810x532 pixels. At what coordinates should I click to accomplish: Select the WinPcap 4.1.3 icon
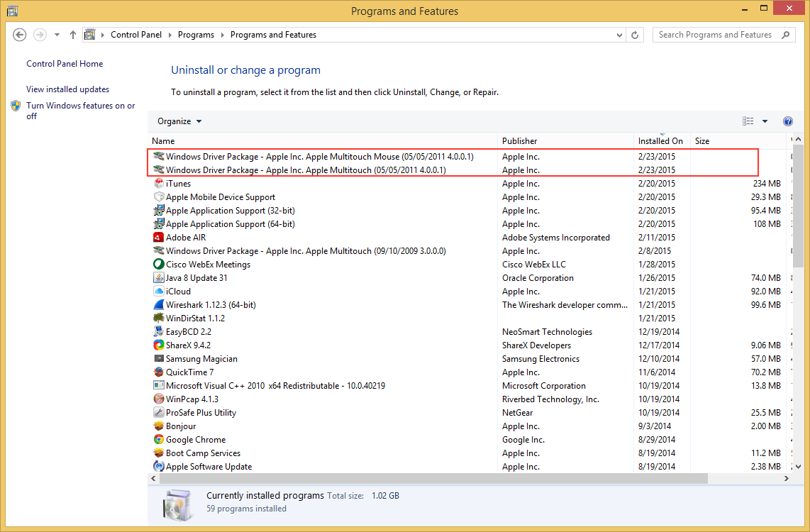click(159, 399)
